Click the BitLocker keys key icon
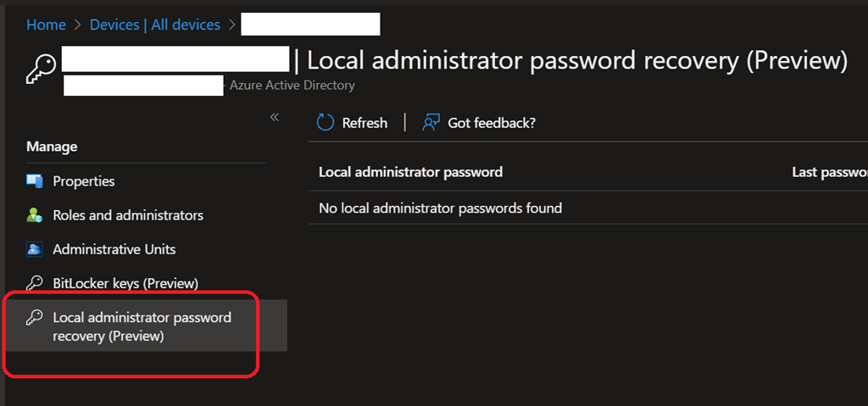This screenshot has height=406, width=868. click(x=35, y=283)
